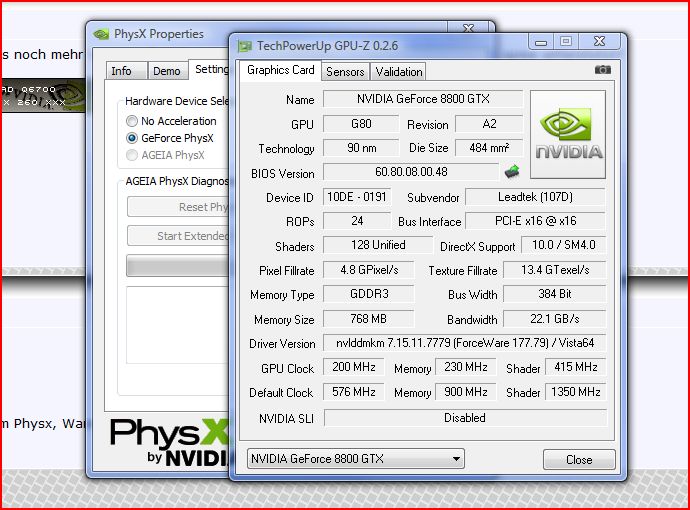Click the PhysX Properties title bar icon
690x510 pixels.
click(x=101, y=34)
